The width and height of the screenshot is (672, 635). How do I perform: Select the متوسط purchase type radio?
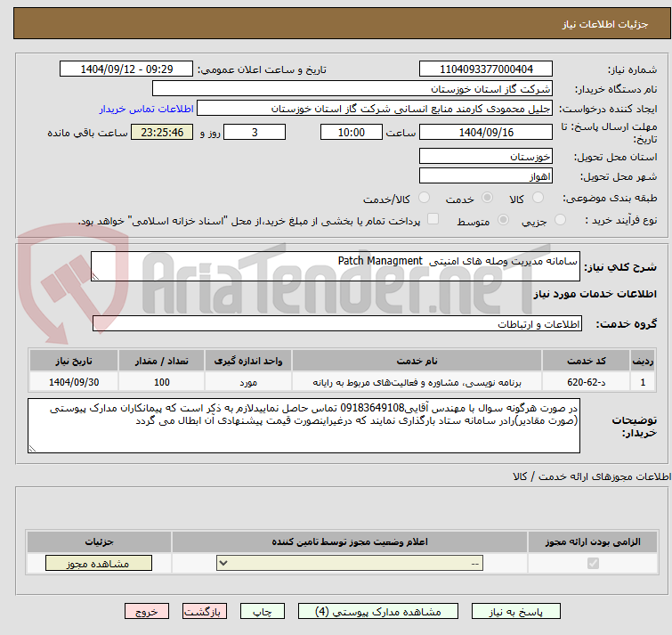(x=503, y=220)
